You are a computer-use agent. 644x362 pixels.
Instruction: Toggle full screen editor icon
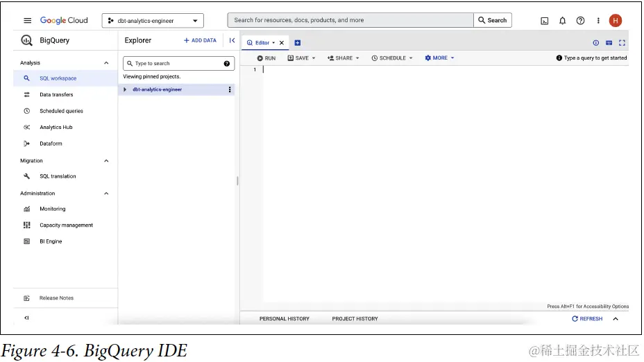622,43
